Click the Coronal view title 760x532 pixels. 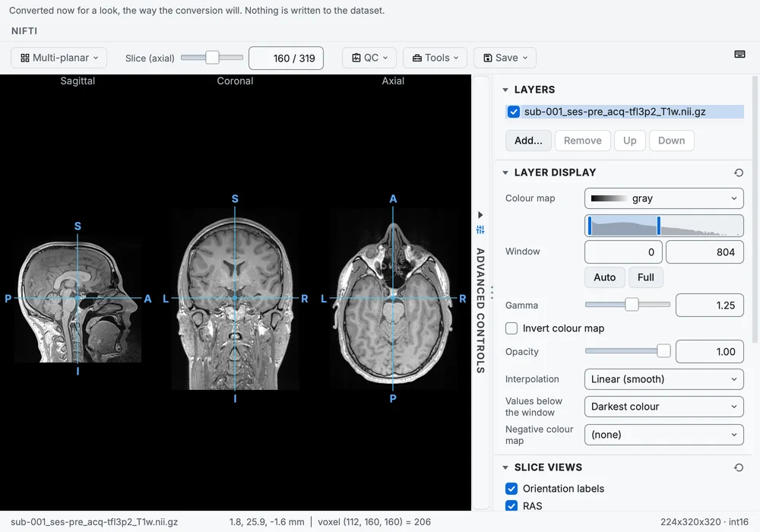pyautogui.click(x=235, y=81)
